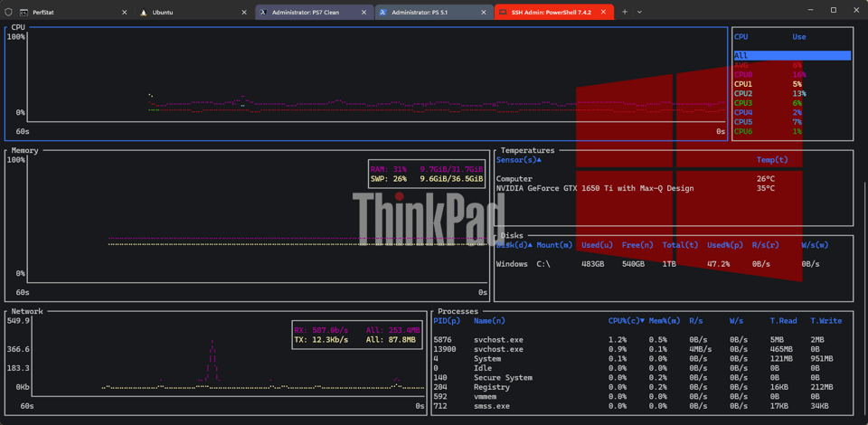Sort temperatures by Sensor(s) column
Viewport: 868px width, 425px height.
click(518, 160)
